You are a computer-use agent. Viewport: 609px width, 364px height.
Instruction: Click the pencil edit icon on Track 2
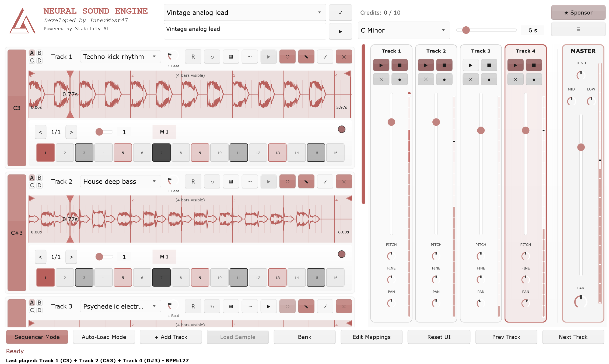306,182
